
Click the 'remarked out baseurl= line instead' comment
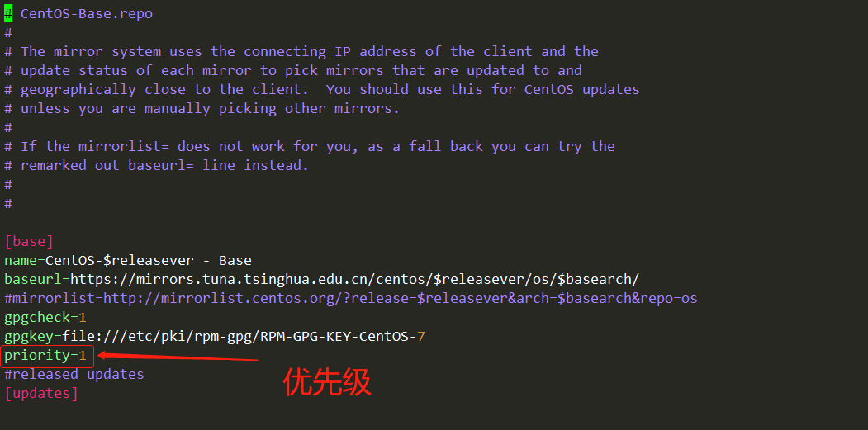(165, 166)
